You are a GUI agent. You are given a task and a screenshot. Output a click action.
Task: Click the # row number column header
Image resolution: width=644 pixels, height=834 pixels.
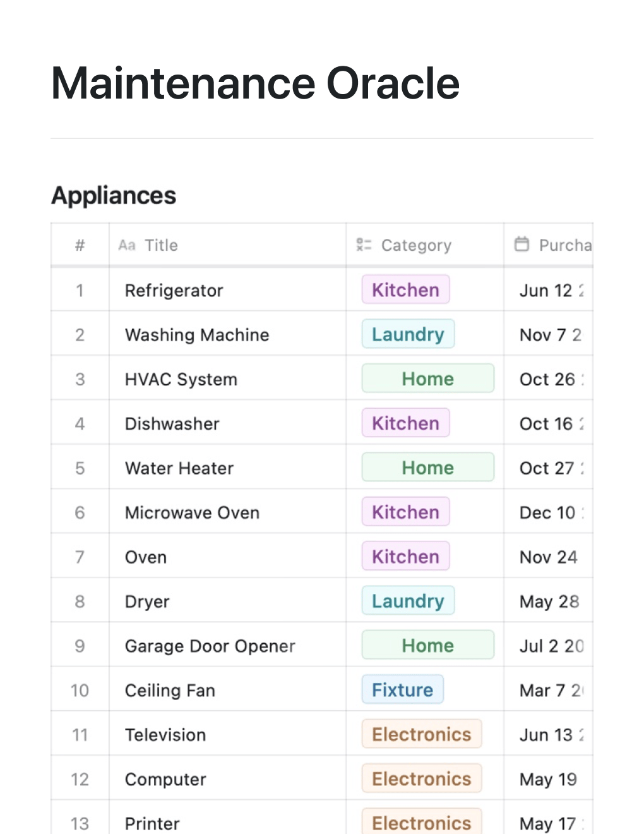(80, 245)
